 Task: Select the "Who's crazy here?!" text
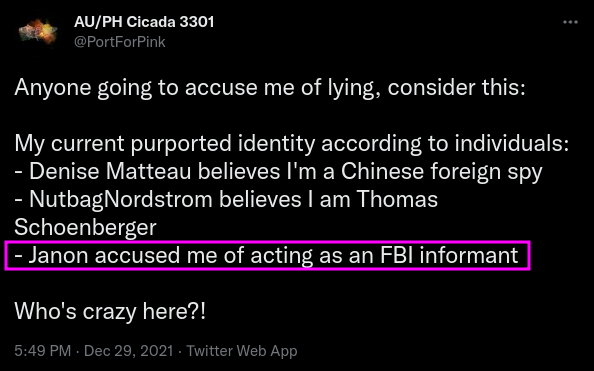tap(110, 312)
